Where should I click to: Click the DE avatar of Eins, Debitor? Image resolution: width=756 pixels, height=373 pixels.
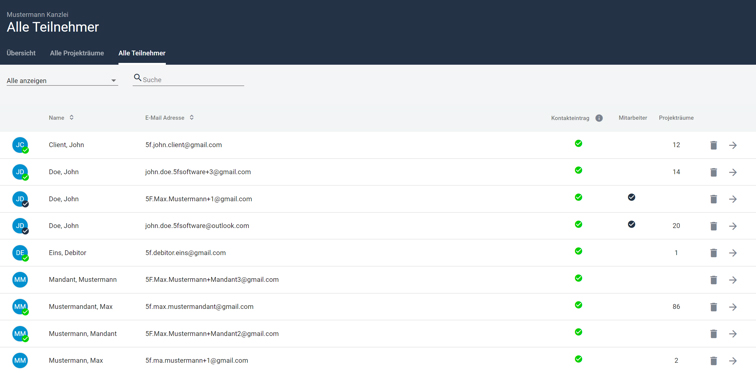click(x=20, y=253)
